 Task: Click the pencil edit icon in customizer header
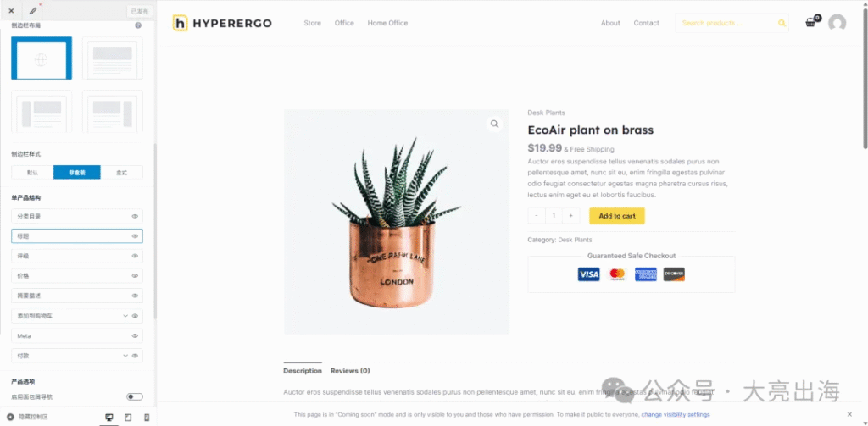coord(33,10)
